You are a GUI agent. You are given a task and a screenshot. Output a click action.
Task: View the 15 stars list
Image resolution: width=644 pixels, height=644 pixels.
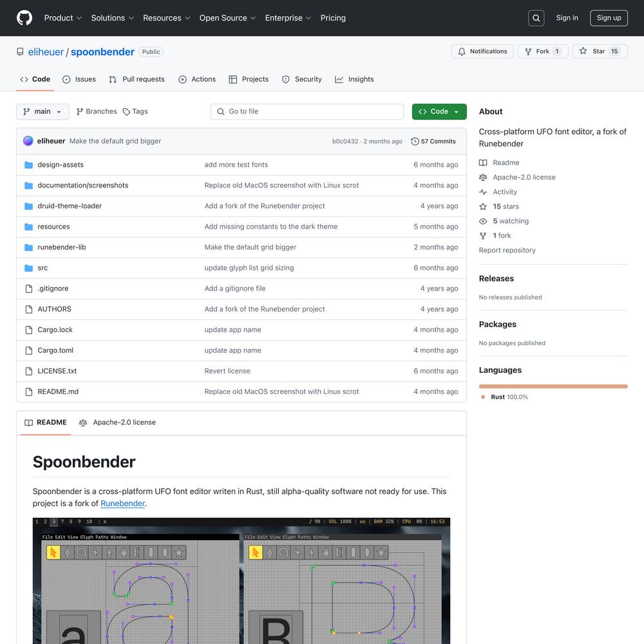[498, 206]
